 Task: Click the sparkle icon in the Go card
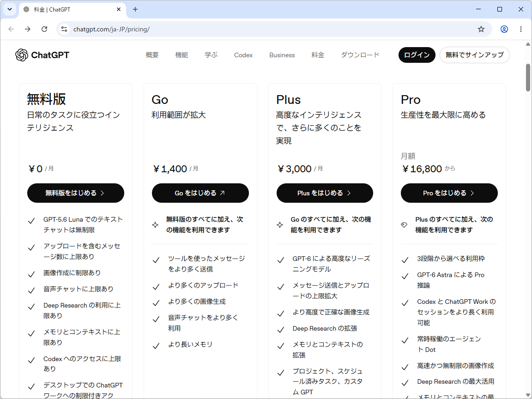coord(155,224)
